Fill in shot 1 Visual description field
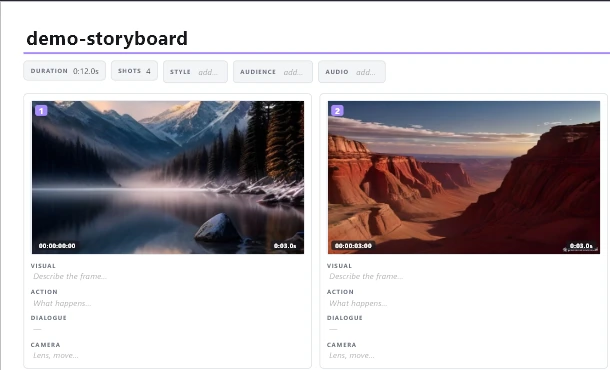The width and height of the screenshot is (610, 370). click(x=168, y=276)
